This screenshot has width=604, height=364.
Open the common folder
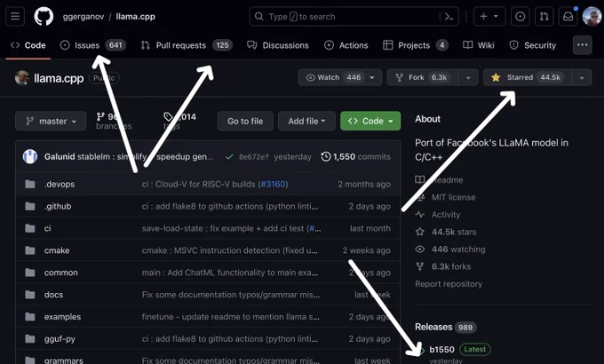[x=61, y=273]
